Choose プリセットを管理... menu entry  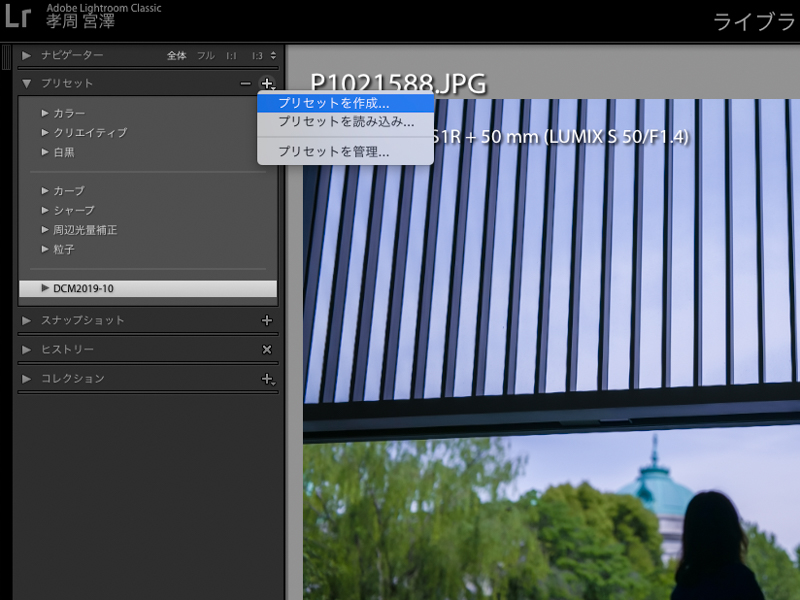tap(345, 152)
